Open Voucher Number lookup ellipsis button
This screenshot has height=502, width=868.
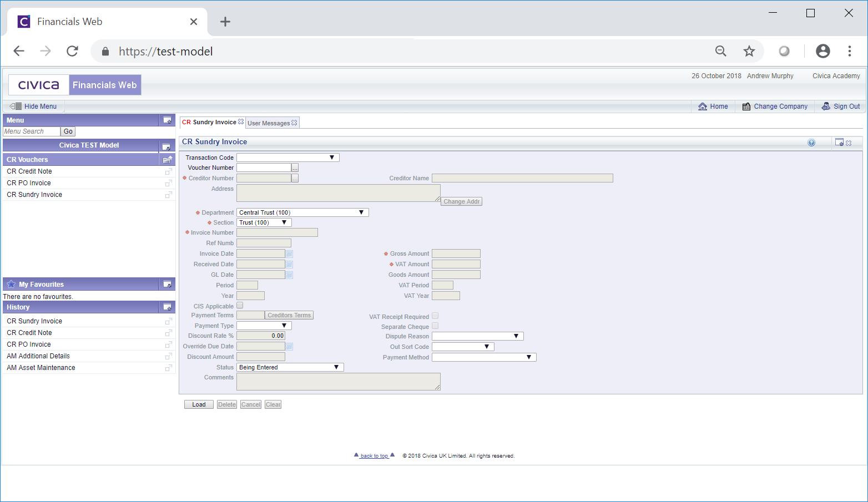[295, 168]
